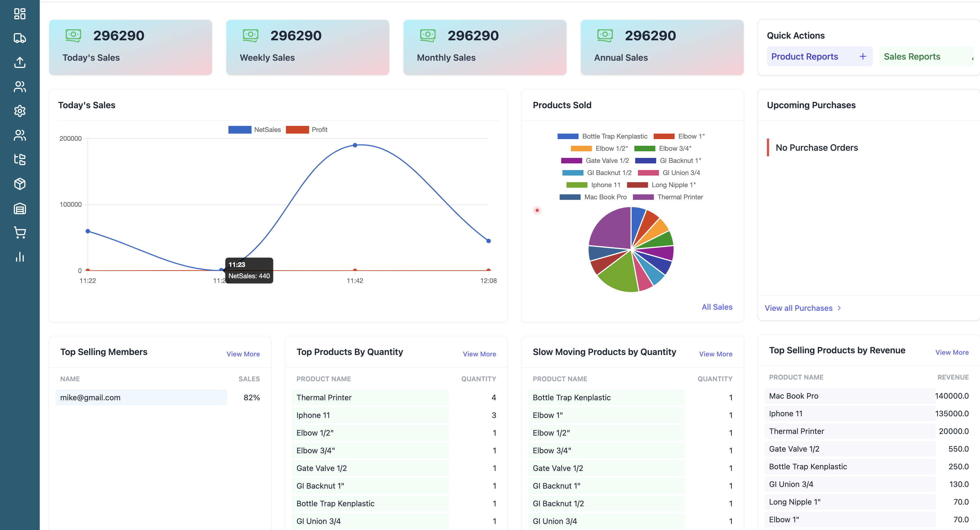
Task: Select the products package icon in the sidebar
Action: point(19,184)
